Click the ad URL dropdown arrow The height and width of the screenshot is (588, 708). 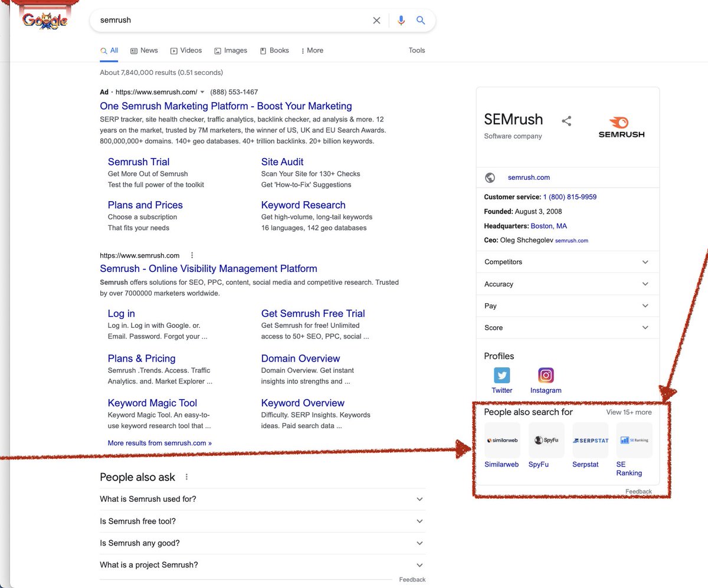point(202,92)
